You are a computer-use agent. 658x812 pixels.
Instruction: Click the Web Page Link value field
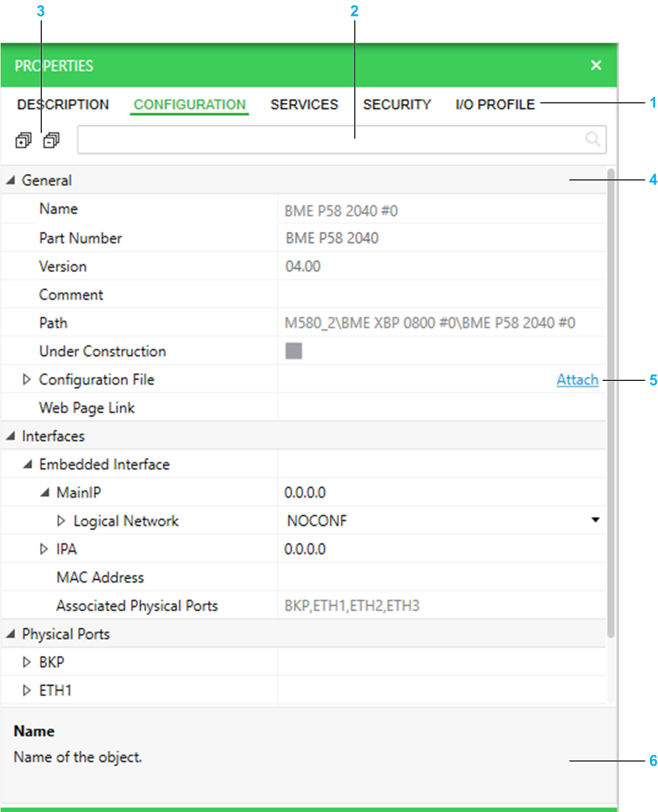tap(442, 407)
